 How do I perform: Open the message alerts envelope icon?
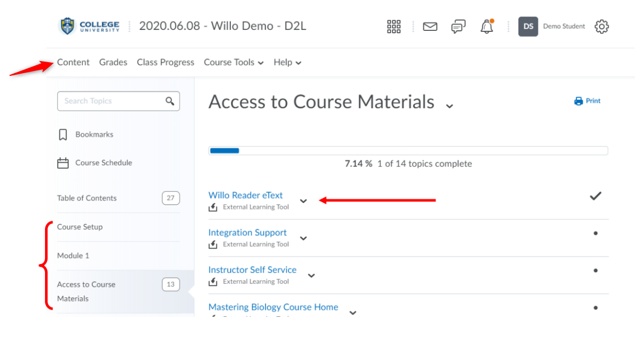[430, 27]
